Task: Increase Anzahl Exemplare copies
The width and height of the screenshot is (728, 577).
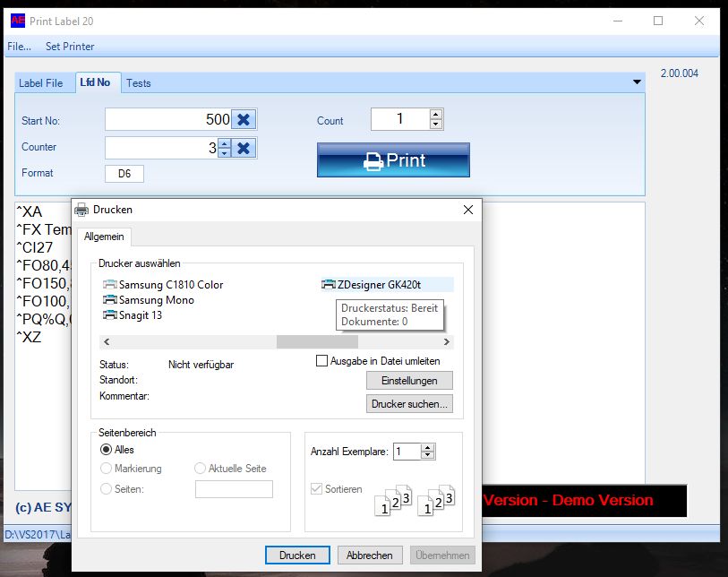Action: click(428, 448)
